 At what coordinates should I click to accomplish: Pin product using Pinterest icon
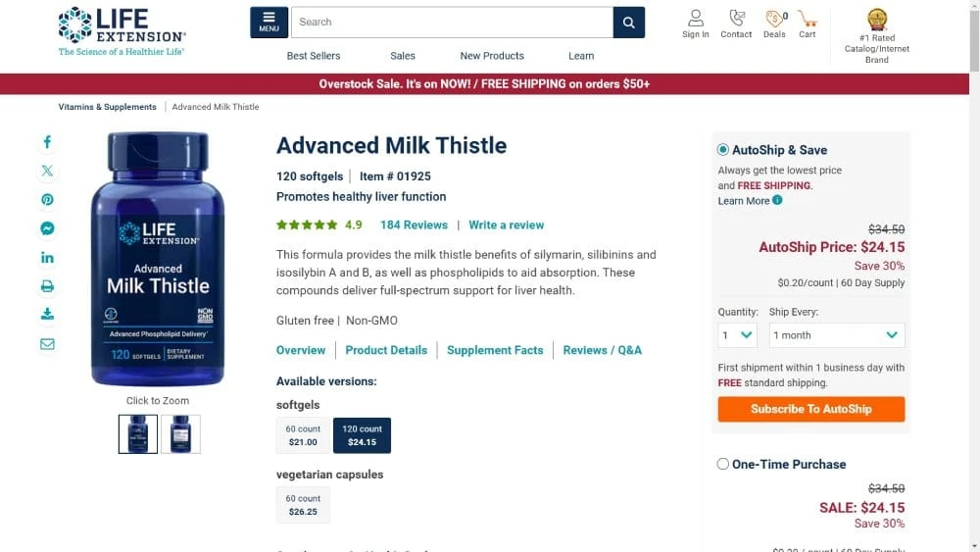(x=47, y=200)
